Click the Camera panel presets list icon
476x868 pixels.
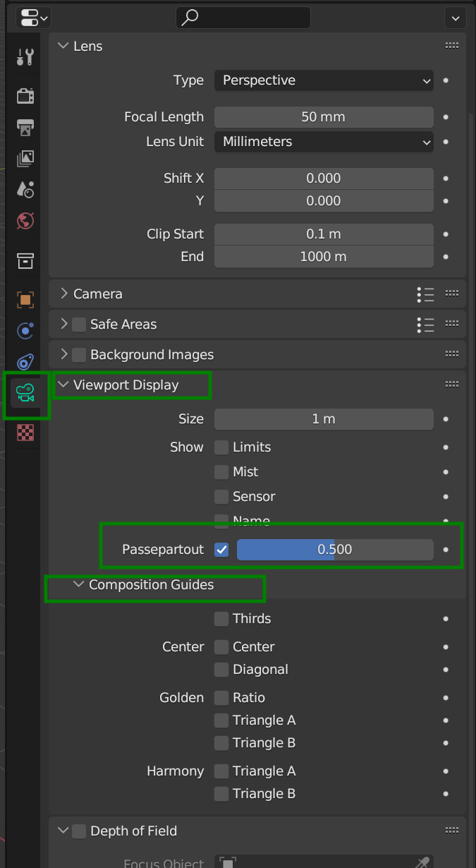pos(425,294)
